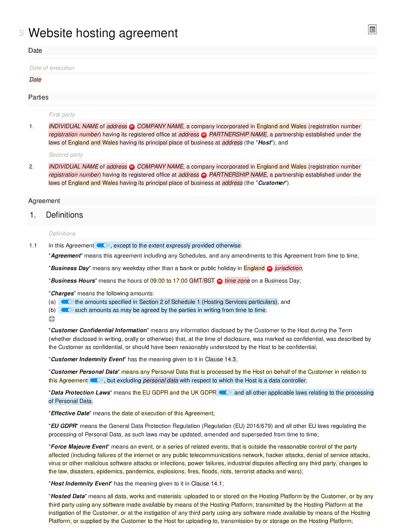Click the document grid/table icon top right
This screenshot has height=532, width=403.
click(372, 30)
